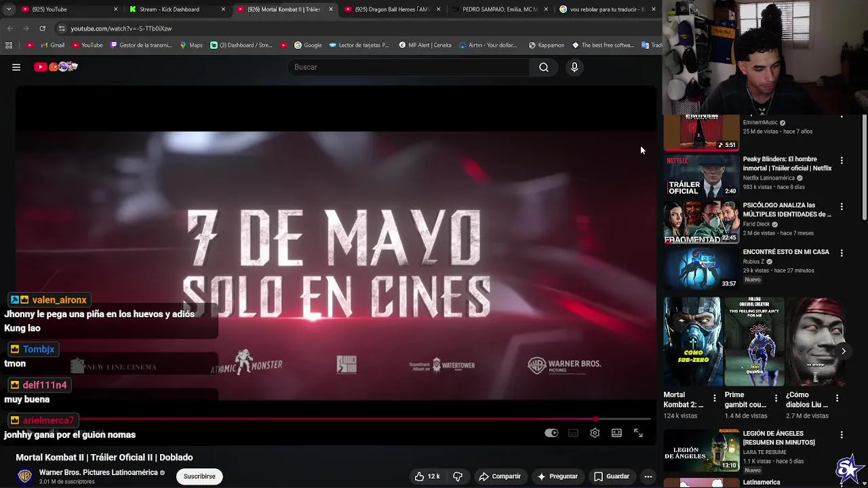Click the Suscribirse button

pyautogui.click(x=199, y=476)
